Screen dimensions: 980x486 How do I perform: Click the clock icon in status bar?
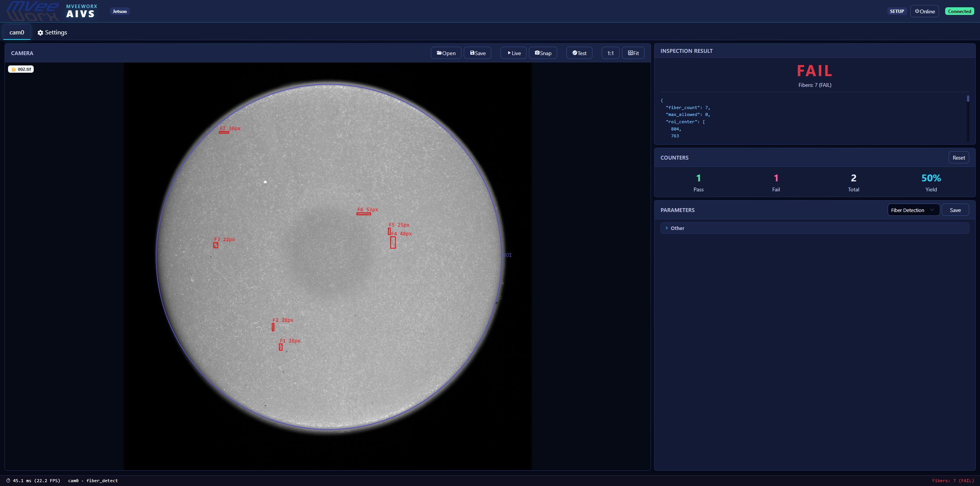coord(8,481)
